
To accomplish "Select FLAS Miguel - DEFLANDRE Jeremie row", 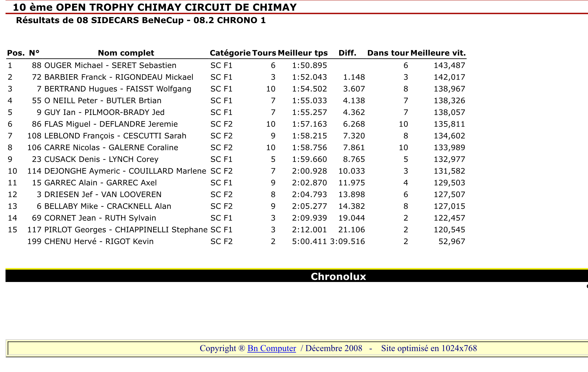I will (236, 124).
